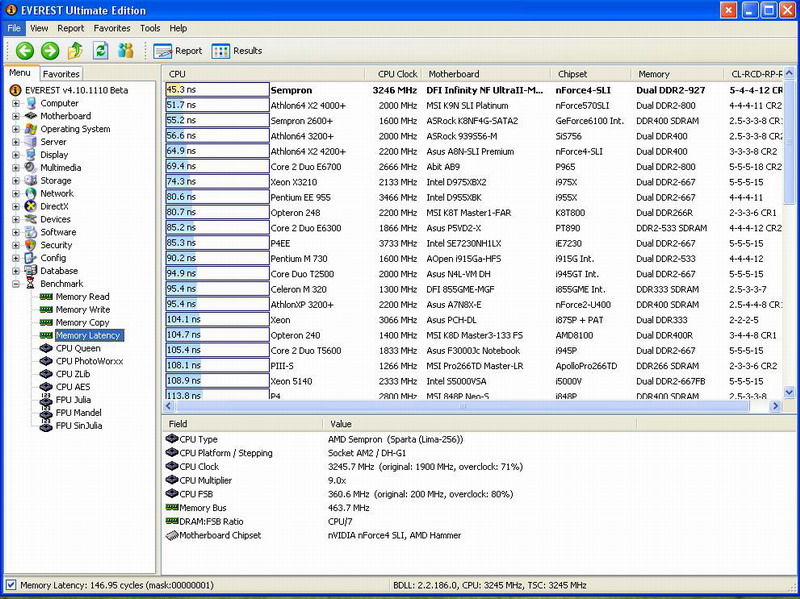Screen dimensions: 800x599
Task: Select the Database icon in tree
Action: pyautogui.click(x=31, y=271)
